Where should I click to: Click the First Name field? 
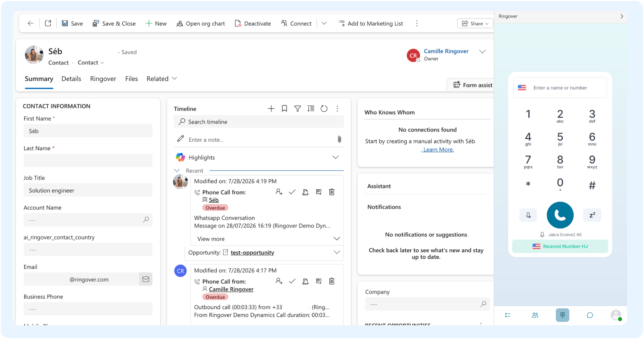88,131
